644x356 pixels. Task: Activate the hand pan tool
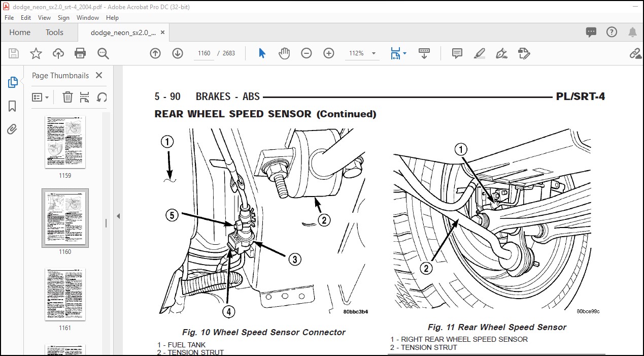point(284,53)
